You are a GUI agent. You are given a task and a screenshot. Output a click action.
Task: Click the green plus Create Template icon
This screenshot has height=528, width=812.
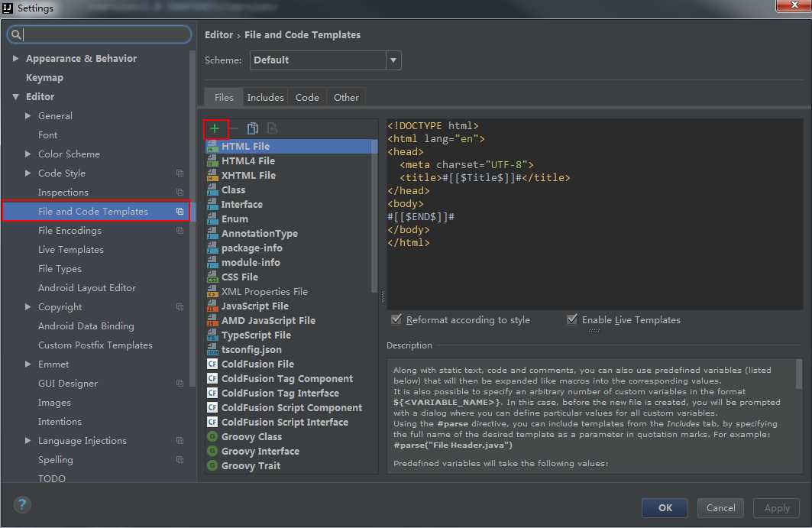pos(215,128)
